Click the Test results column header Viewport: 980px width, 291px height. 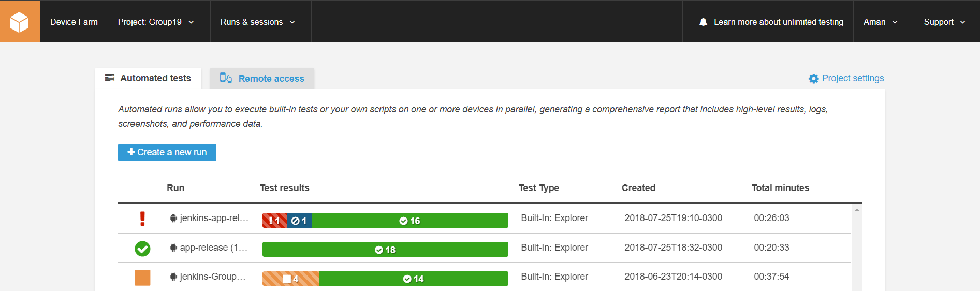pyautogui.click(x=285, y=188)
